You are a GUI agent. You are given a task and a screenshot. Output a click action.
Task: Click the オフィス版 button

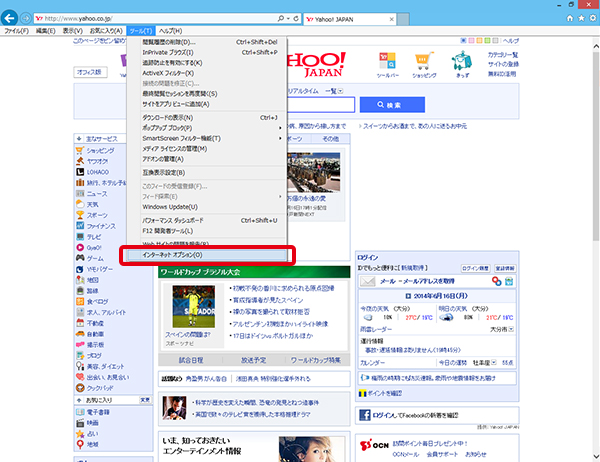[x=90, y=72]
